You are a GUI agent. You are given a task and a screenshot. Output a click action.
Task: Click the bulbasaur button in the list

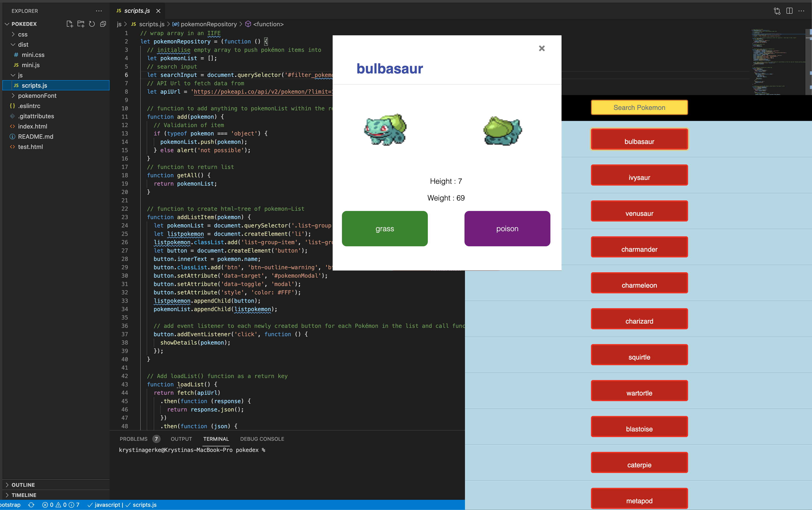coord(639,139)
